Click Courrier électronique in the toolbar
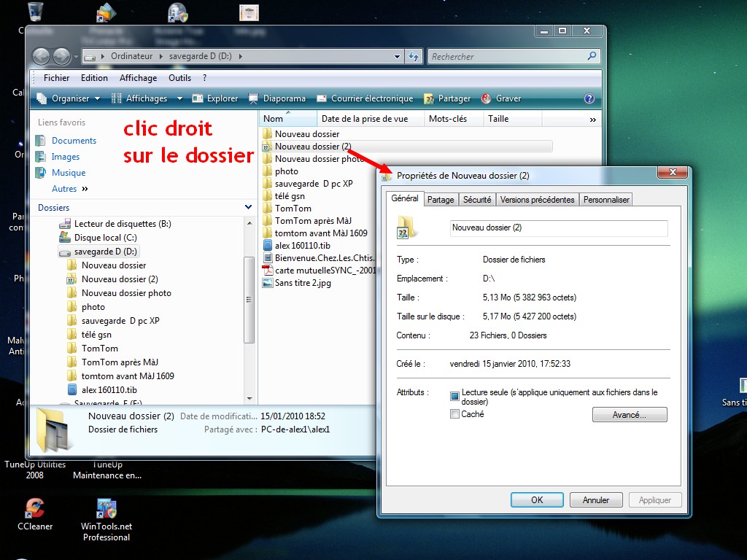The height and width of the screenshot is (560, 747). pyautogui.click(x=365, y=98)
